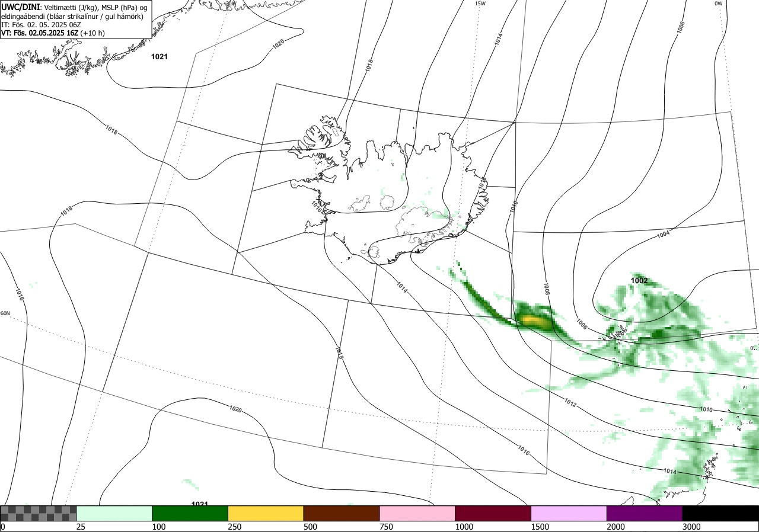
Task: Click the lavender 1500–2000 legend swatch
Action: (x=569, y=513)
